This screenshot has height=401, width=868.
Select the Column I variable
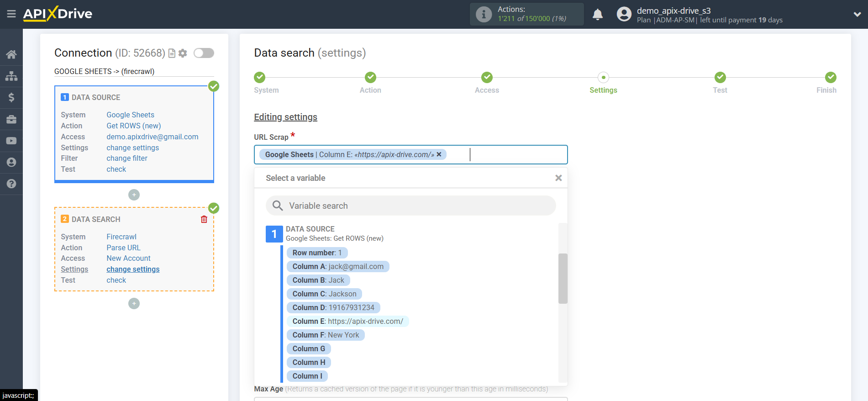[x=307, y=376]
